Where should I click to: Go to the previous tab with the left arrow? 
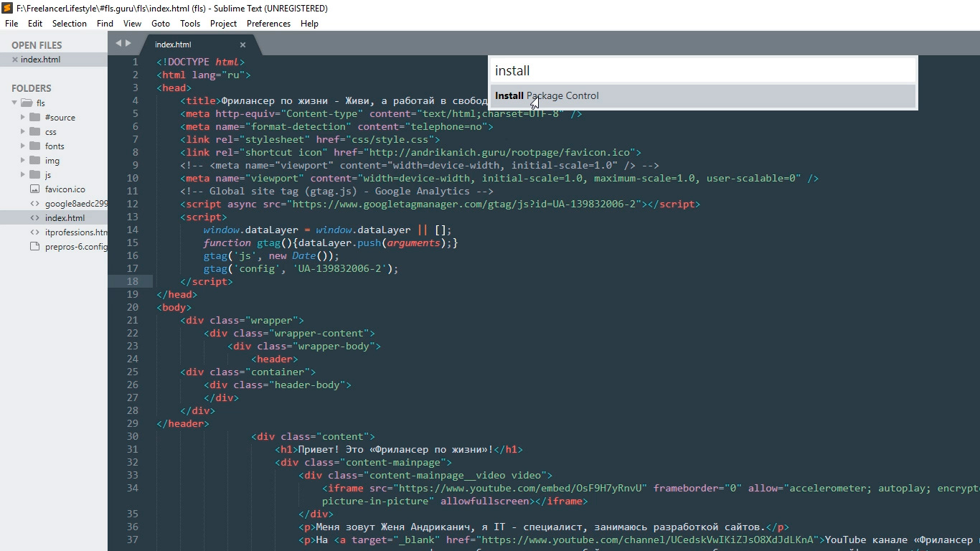coord(119,43)
